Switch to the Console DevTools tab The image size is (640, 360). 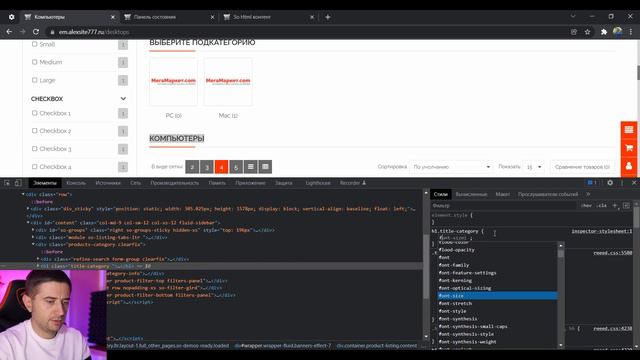76,183
